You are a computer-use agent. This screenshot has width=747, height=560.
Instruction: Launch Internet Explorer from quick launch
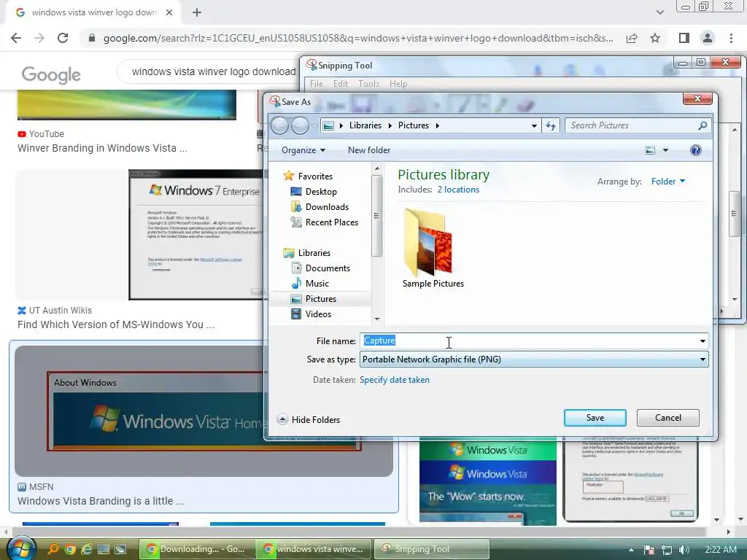[87, 549]
